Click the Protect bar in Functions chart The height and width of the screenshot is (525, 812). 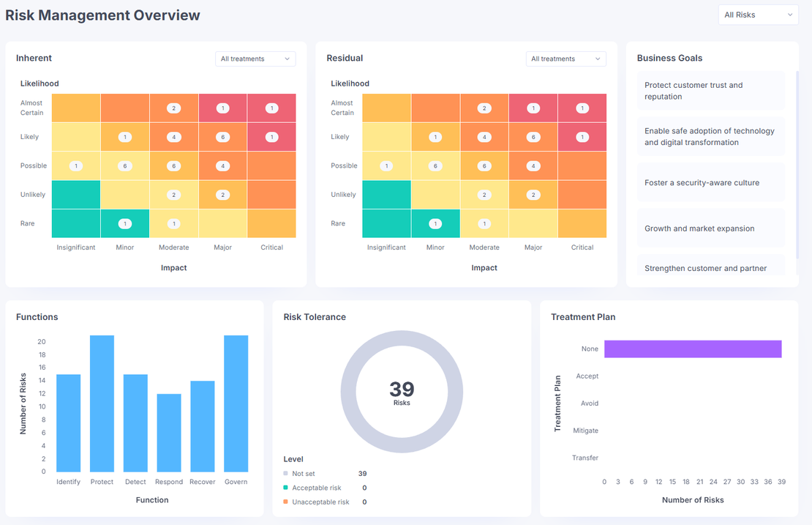point(102,403)
